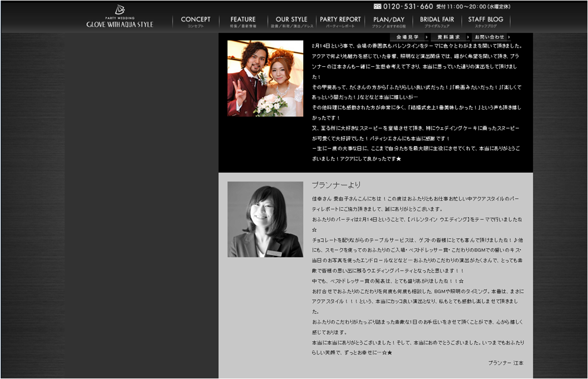Click the 会場見学 button

407,37
